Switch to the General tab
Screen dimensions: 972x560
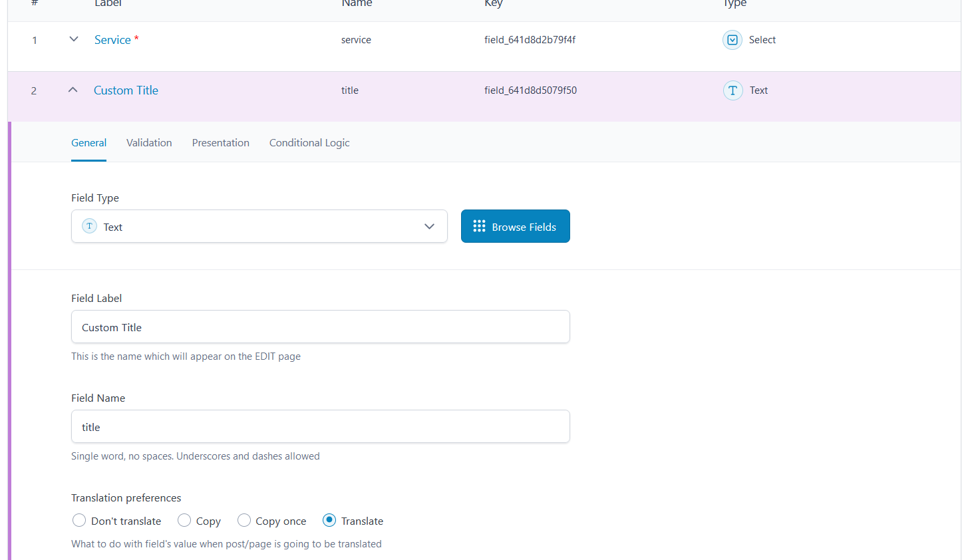(x=89, y=142)
